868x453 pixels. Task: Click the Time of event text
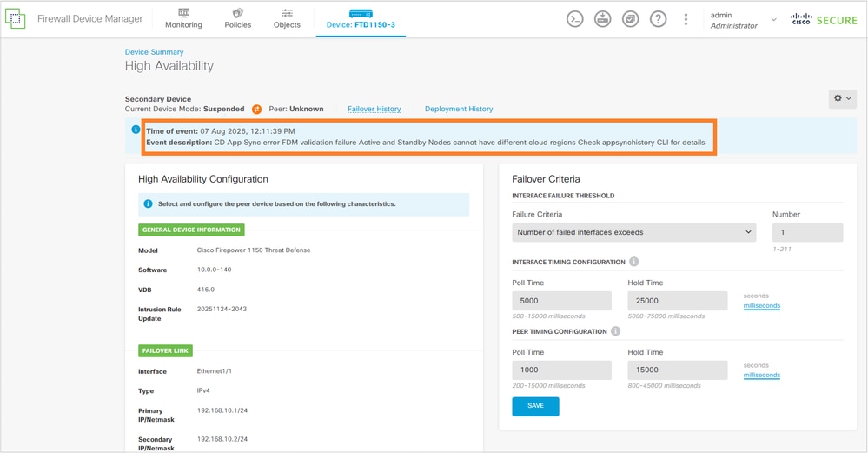tap(221, 131)
